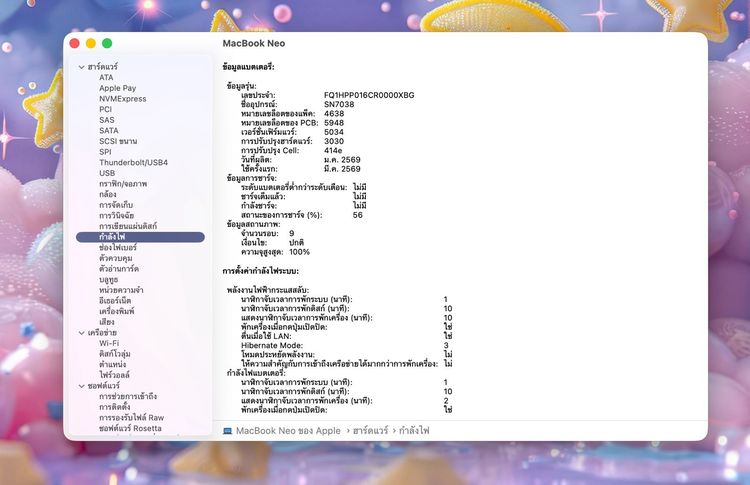Viewport: 750px width, 485px height.
Task: Open การจัดเก็บ storage entry
Action: (x=116, y=205)
